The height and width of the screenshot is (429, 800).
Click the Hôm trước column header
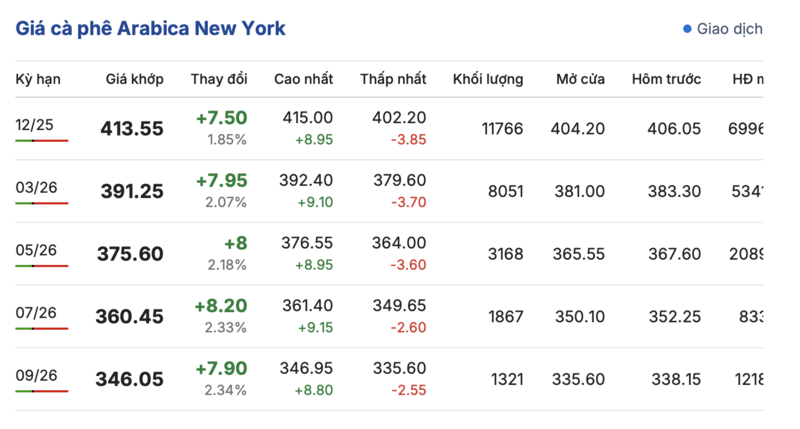click(666, 79)
